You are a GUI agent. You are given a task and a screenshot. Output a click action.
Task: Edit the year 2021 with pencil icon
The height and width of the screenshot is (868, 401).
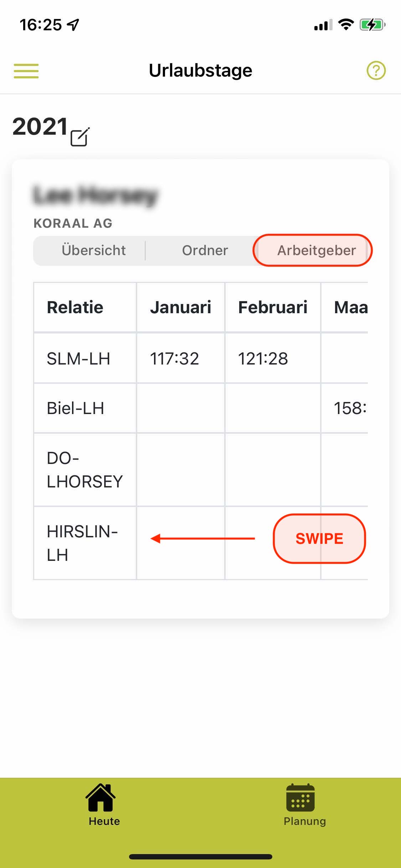coord(80,136)
